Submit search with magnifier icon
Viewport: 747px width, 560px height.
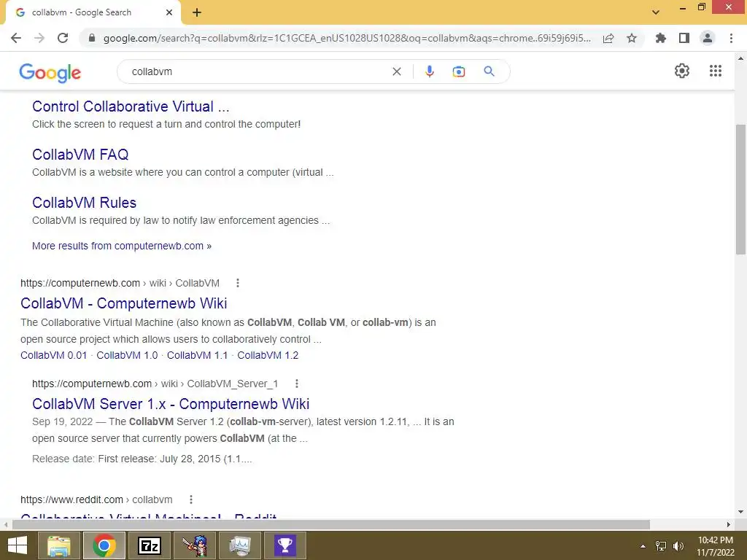coord(489,71)
